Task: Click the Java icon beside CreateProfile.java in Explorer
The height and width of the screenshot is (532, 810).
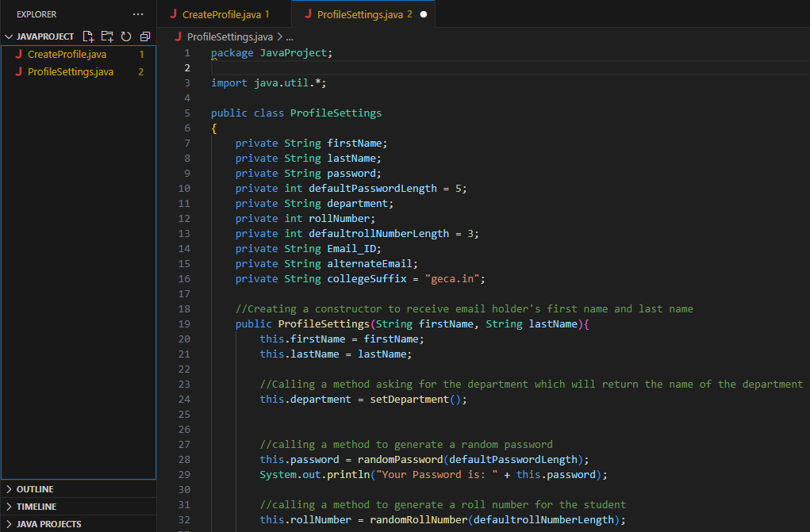Action: click(18, 55)
